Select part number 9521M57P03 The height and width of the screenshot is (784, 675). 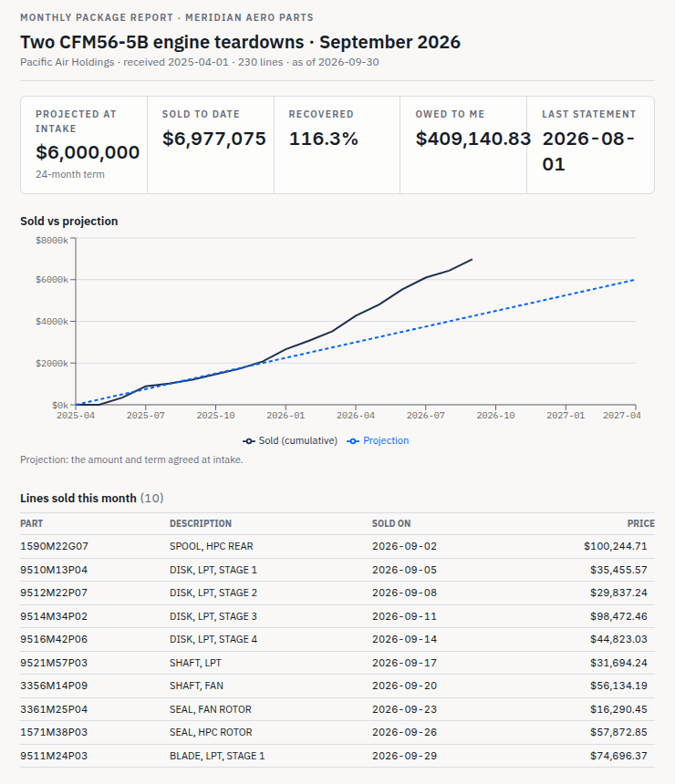(x=54, y=663)
